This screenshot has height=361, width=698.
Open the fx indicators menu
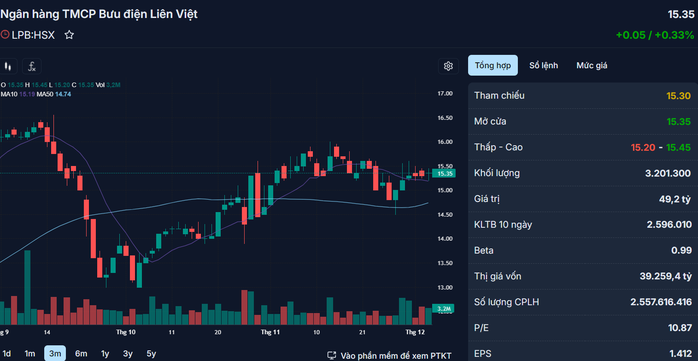pos(32,67)
